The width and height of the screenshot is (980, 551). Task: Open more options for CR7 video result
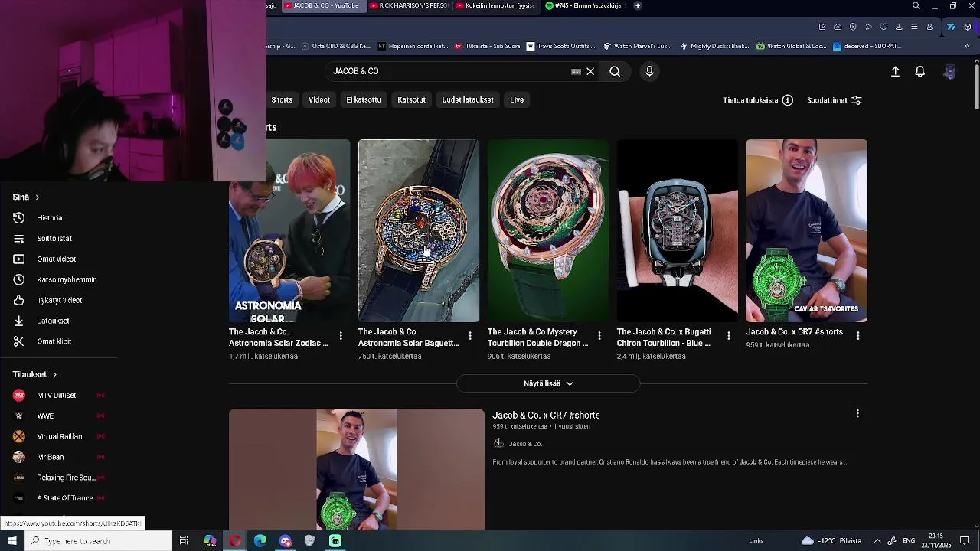pos(857,414)
